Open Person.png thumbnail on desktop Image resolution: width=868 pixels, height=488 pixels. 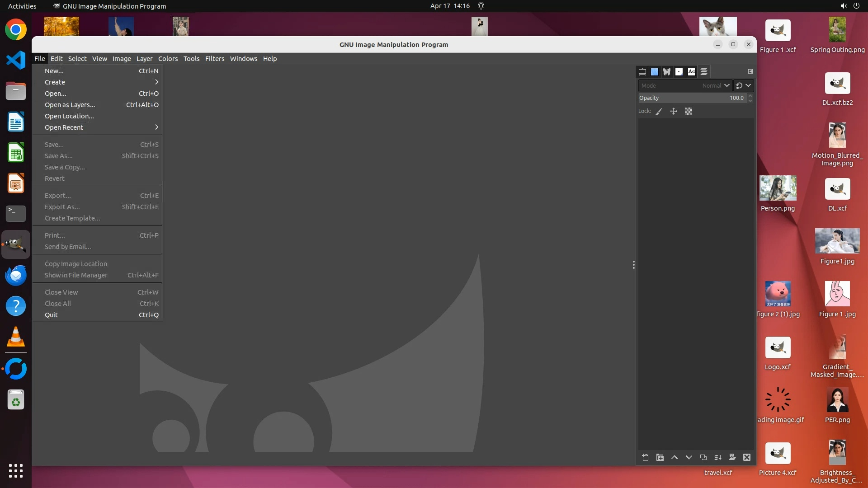pyautogui.click(x=778, y=188)
